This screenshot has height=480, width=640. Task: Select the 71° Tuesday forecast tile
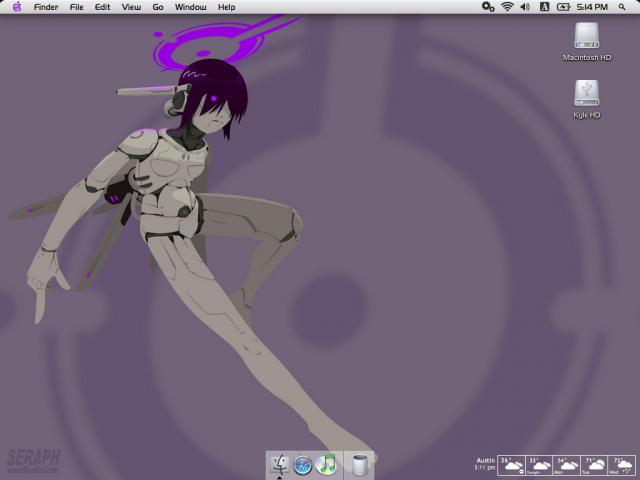(594, 466)
